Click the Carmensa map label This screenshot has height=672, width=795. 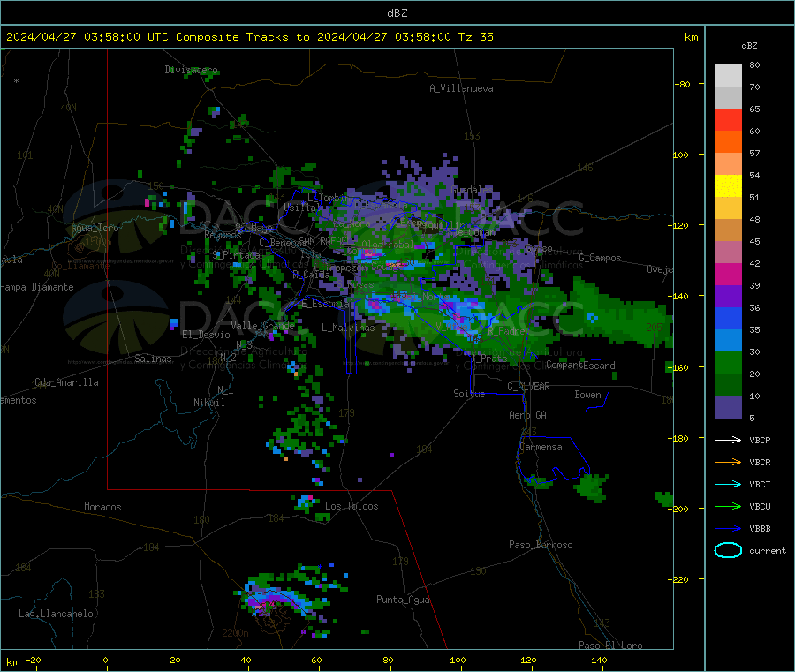click(x=541, y=447)
